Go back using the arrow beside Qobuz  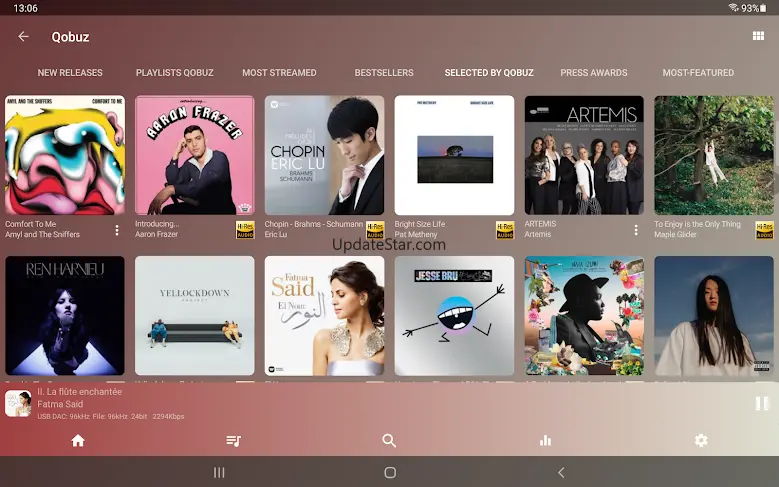(23, 36)
